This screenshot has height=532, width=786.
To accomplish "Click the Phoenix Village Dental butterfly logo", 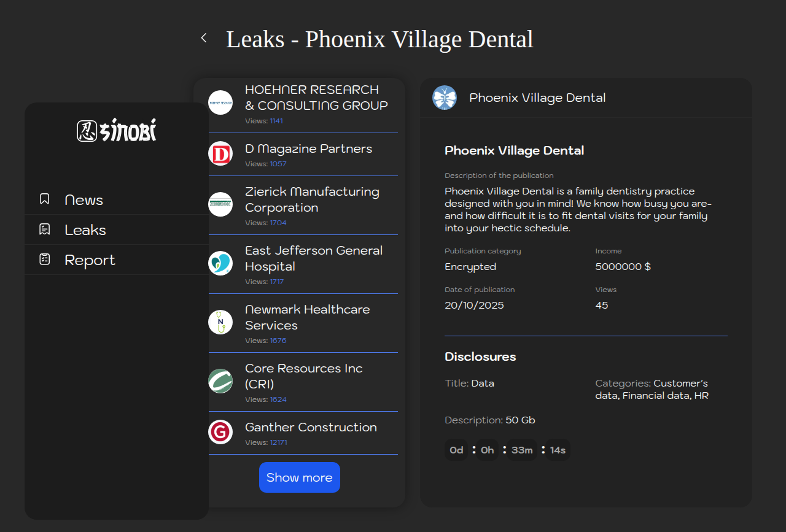I will (445, 98).
